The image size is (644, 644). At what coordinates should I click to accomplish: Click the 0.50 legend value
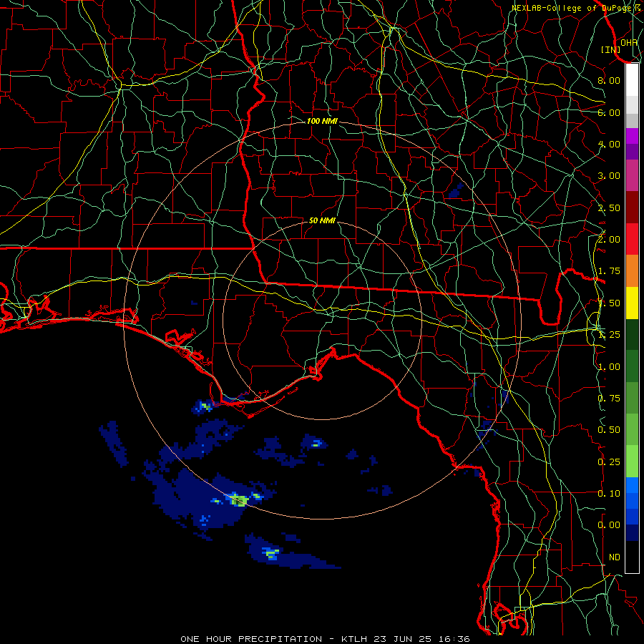(609, 430)
